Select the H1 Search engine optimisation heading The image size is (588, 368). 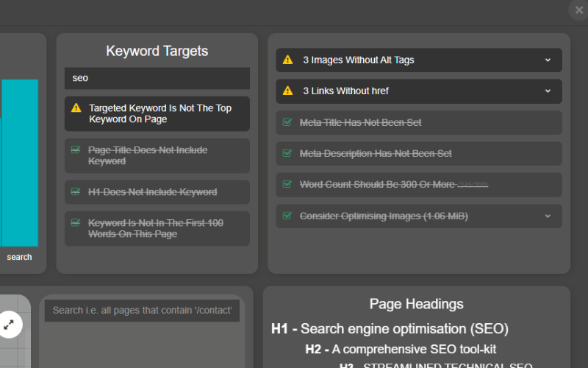point(390,329)
